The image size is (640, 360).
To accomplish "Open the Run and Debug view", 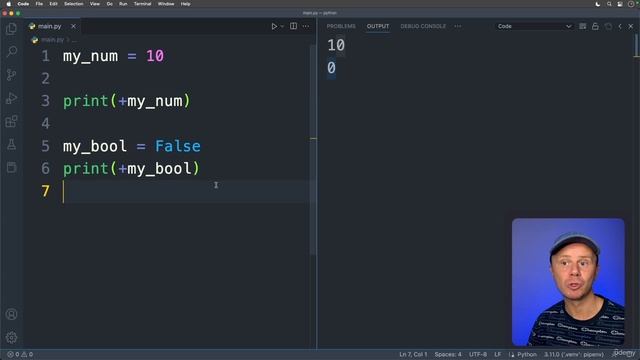I will click(11, 98).
